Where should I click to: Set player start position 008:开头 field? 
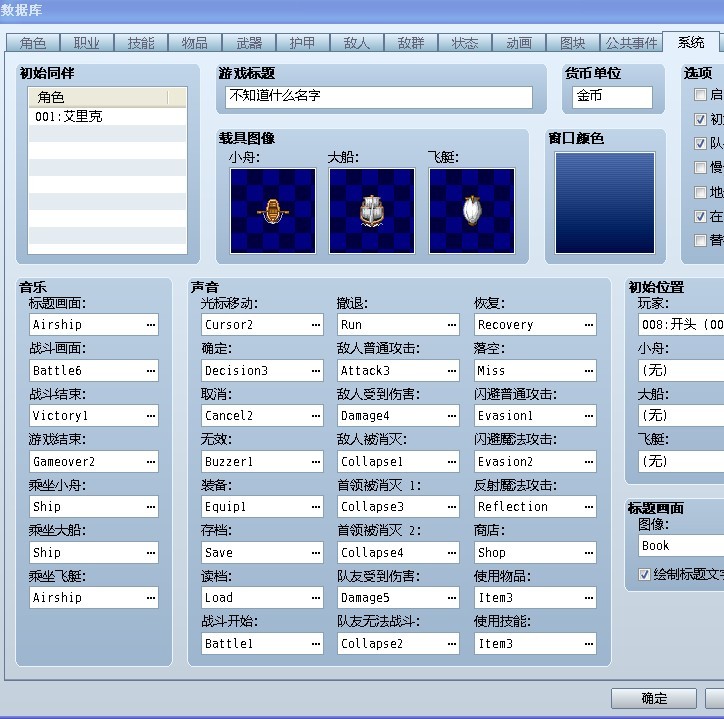(681, 325)
